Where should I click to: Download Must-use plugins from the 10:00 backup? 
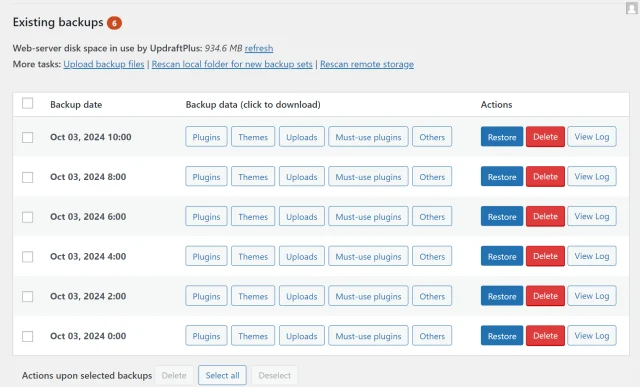[x=368, y=137]
